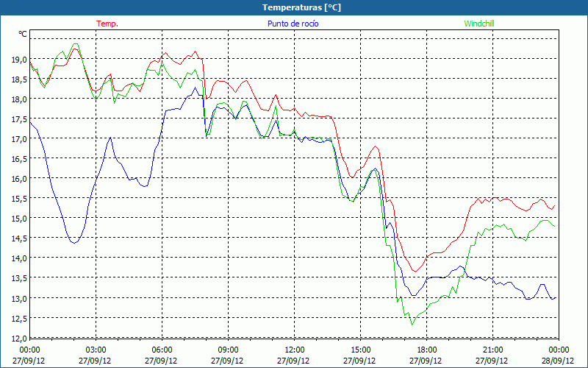Click the 06:00 time axis label
The width and height of the screenshot is (588, 368).
click(x=162, y=350)
